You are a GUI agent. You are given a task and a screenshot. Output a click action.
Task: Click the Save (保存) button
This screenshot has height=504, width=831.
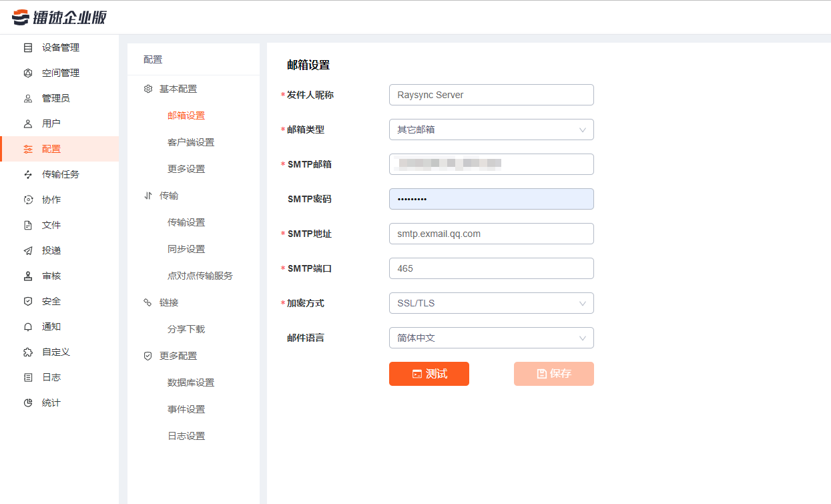coord(553,374)
